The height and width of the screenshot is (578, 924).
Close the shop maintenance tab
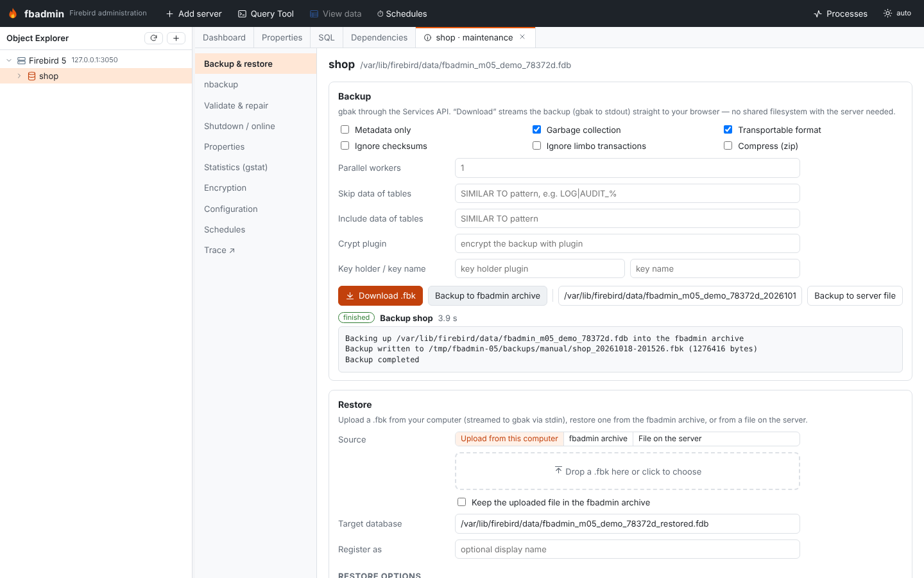(x=522, y=37)
